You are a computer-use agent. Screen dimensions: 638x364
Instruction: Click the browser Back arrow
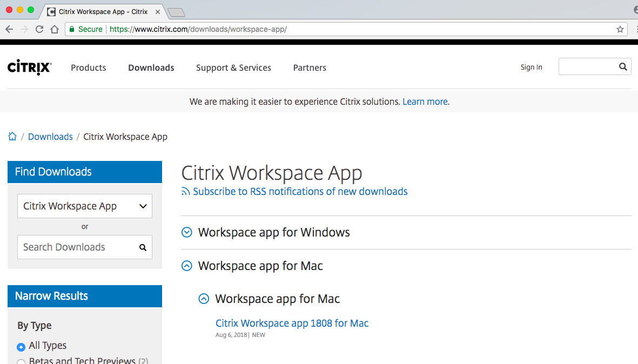(9, 29)
